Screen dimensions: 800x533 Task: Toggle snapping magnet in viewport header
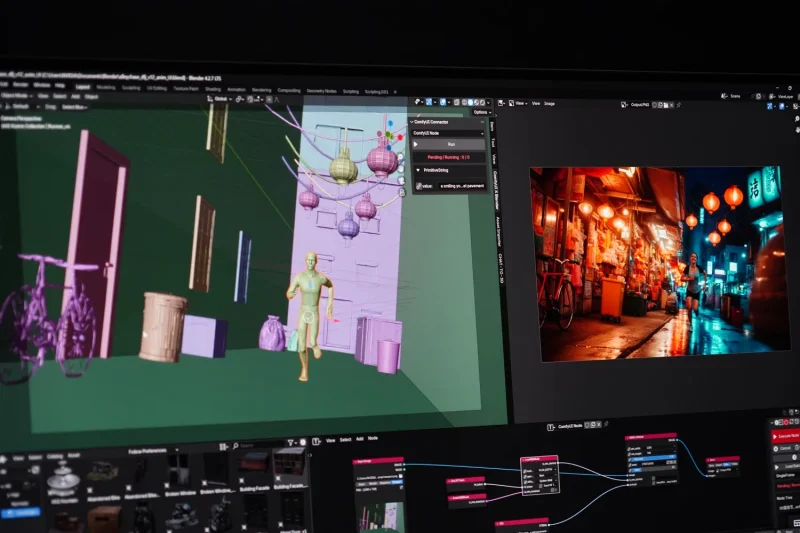tap(250, 99)
